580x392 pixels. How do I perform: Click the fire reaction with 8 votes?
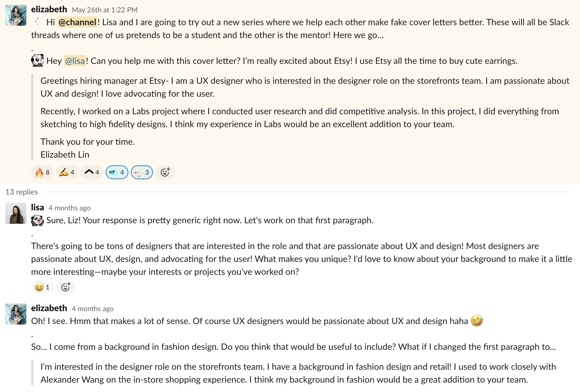(42, 172)
